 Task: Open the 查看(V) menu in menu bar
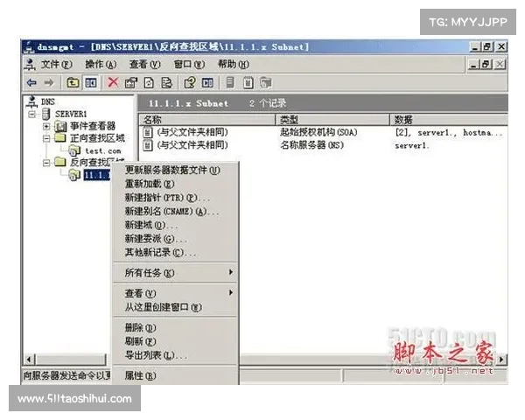point(144,64)
